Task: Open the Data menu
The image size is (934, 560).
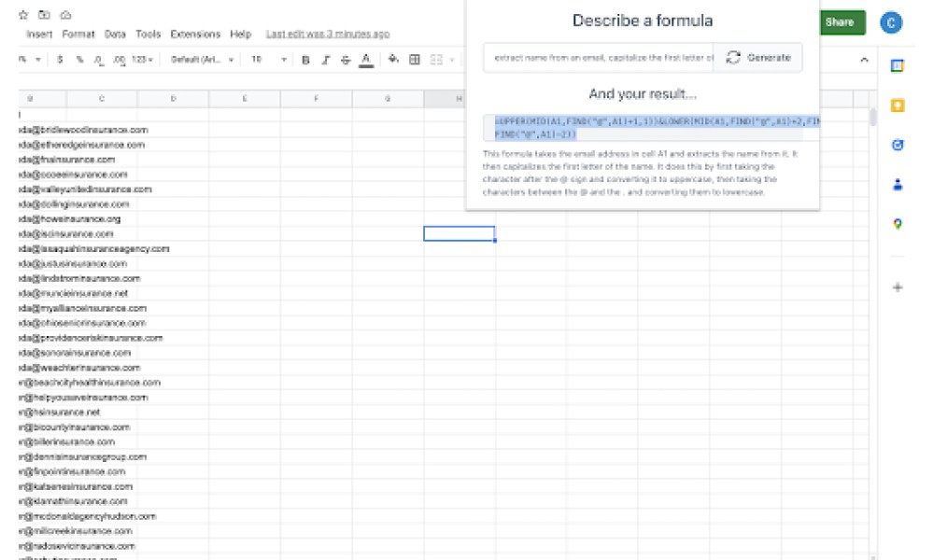Action: (115, 35)
